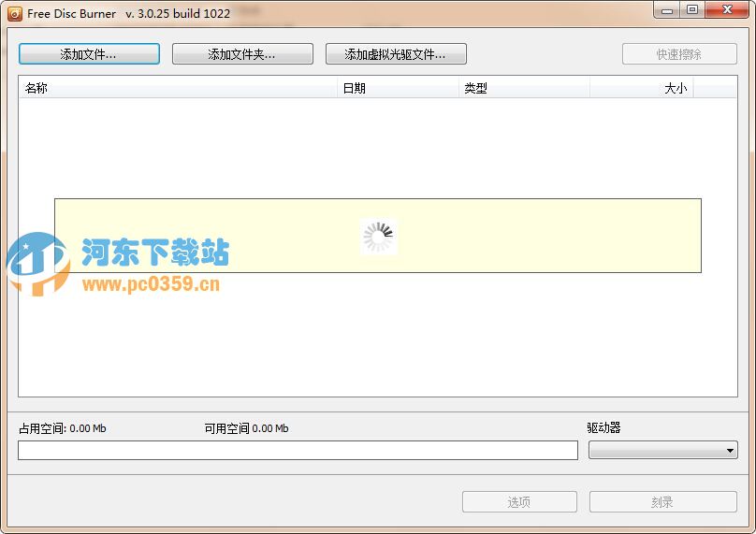Click the 可用空间 0.00 Mb text
The height and width of the screenshot is (534, 756).
[246, 428]
